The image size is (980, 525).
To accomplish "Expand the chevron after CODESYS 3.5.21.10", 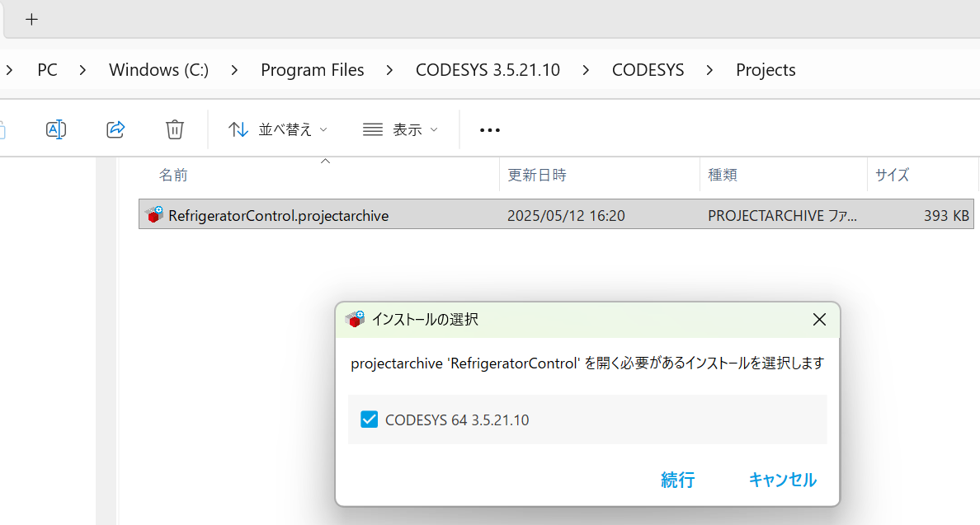I will click(586, 70).
